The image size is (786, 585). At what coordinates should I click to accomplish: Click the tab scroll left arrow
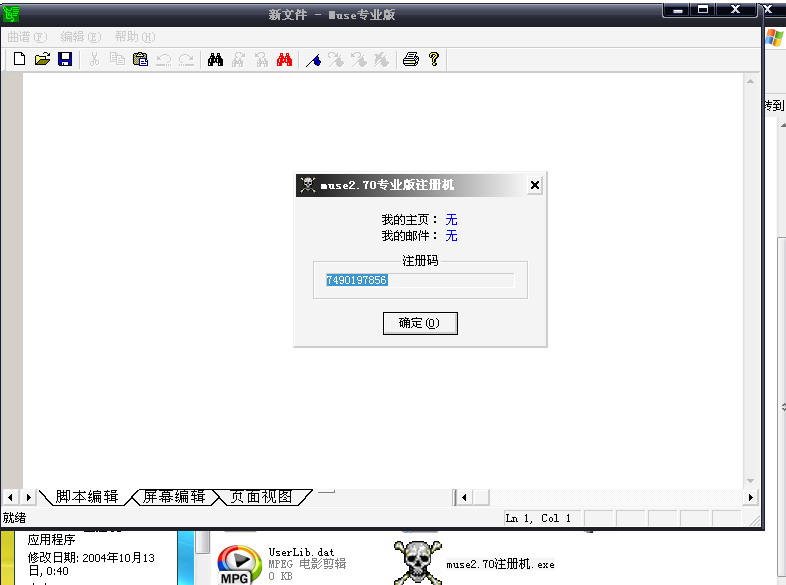(10, 497)
